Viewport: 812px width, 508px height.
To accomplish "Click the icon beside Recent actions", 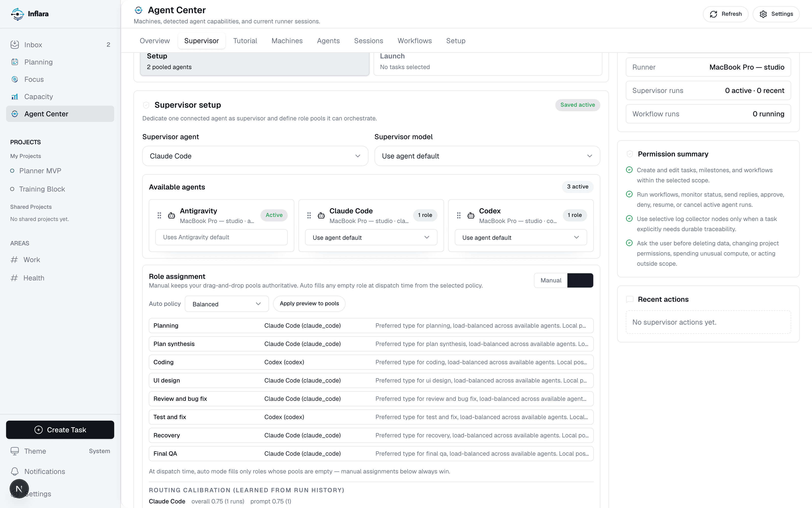I will pyautogui.click(x=630, y=299).
